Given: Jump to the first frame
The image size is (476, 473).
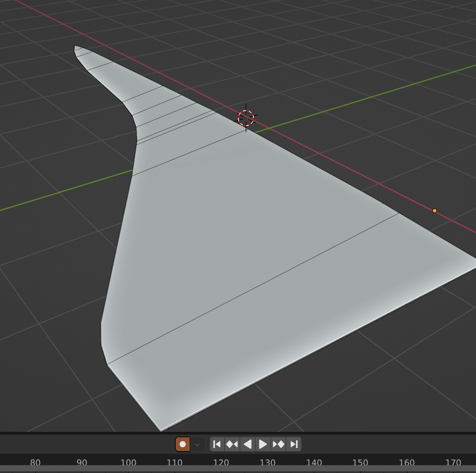Looking at the screenshot, I should coord(217,444).
